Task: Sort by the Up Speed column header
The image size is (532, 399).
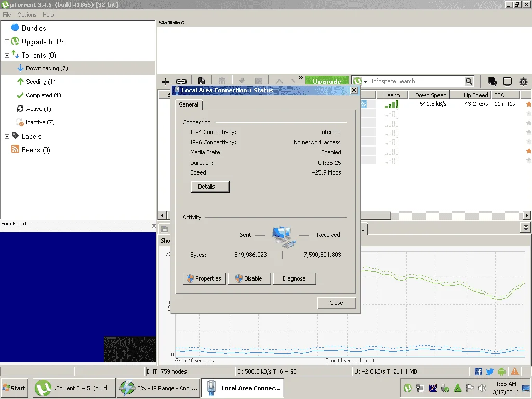Action: coord(470,95)
